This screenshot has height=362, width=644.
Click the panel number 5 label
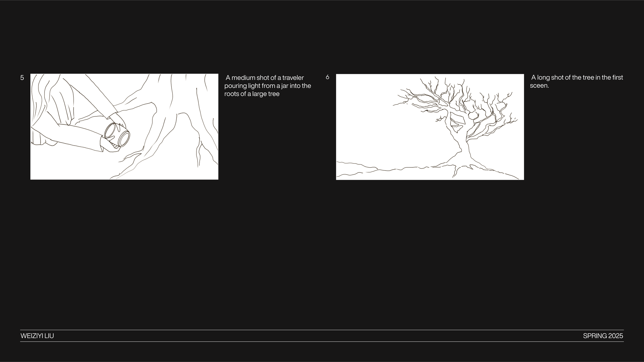[22, 77]
